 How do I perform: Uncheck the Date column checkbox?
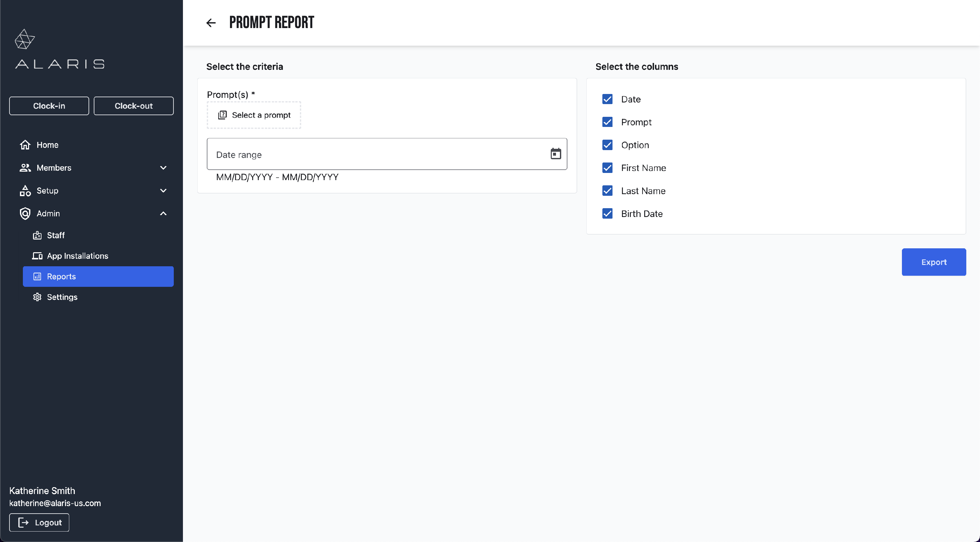pyautogui.click(x=607, y=99)
